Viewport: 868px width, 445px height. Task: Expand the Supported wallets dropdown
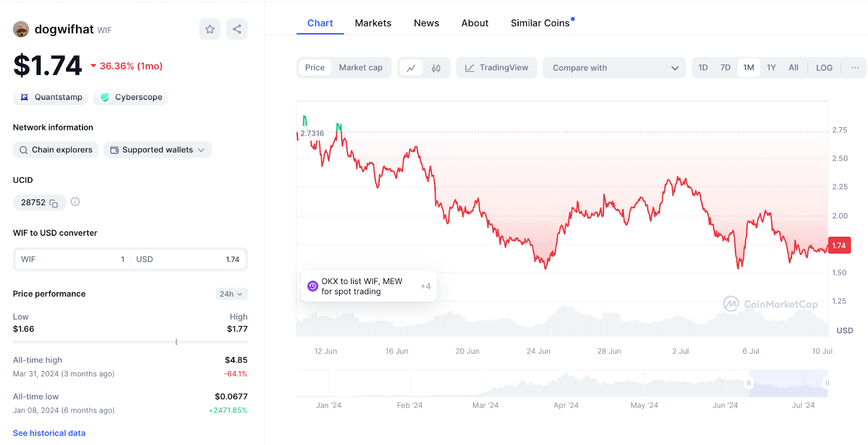pyautogui.click(x=158, y=150)
